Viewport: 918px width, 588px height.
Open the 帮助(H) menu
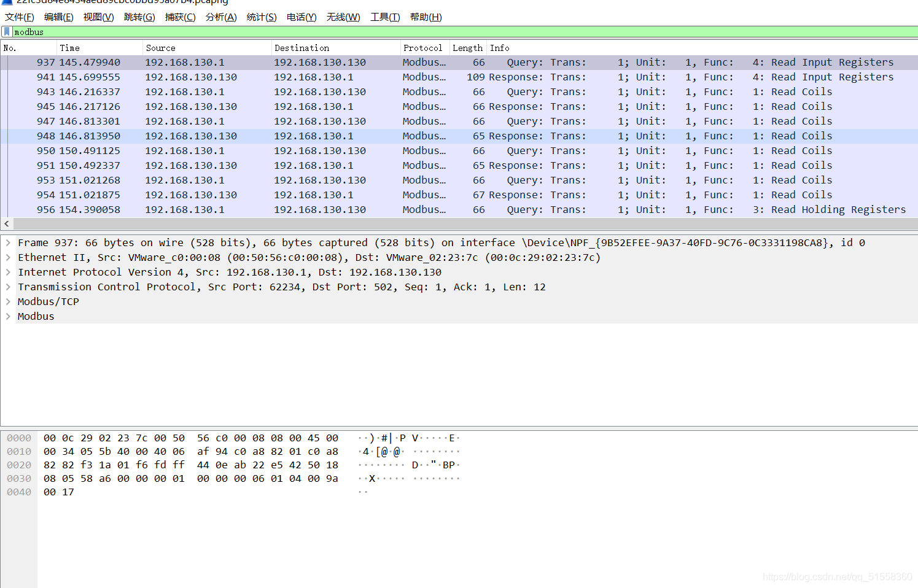click(x=426, y=17)
